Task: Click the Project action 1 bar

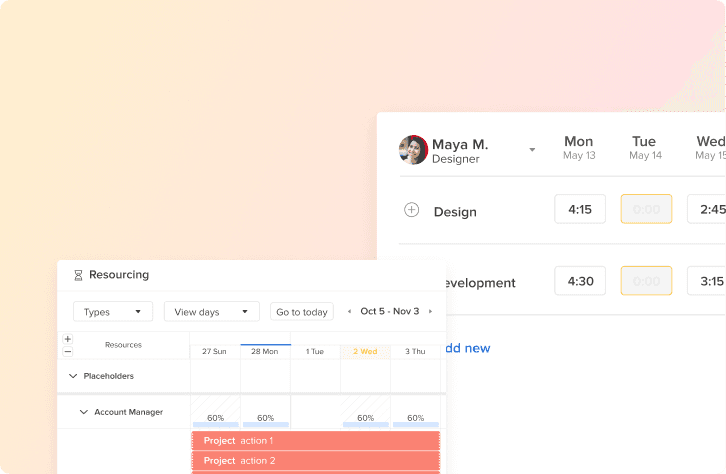Action: (x=316, y=441)
